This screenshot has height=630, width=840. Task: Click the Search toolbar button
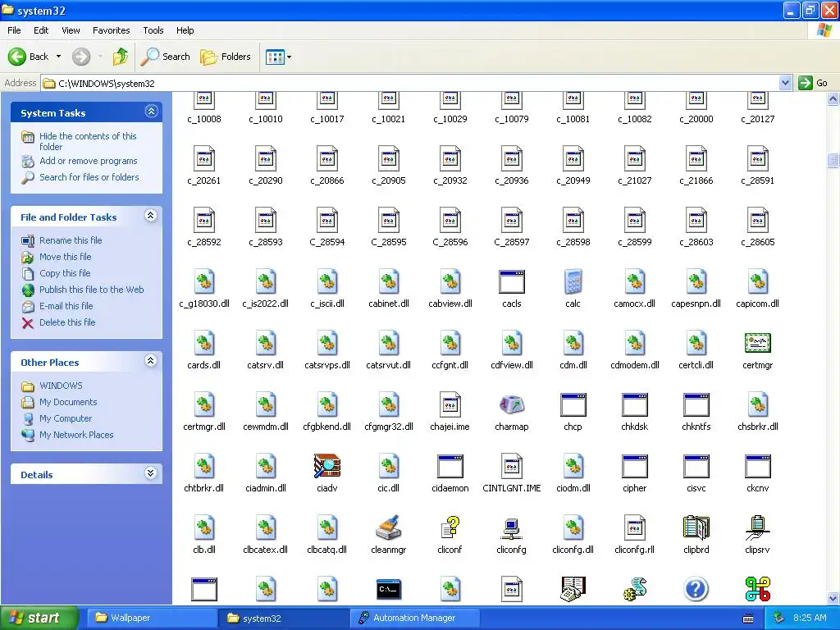click(166, 57)
